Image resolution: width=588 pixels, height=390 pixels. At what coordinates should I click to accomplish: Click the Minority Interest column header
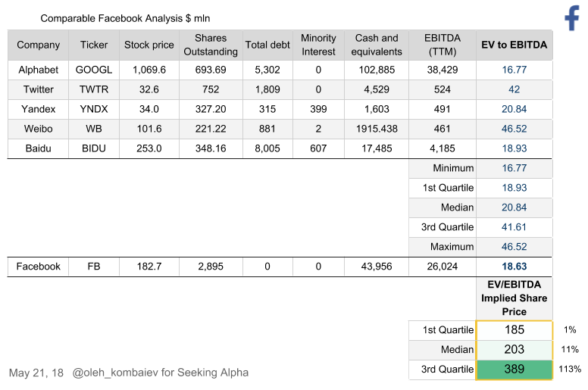coord(318,45)
